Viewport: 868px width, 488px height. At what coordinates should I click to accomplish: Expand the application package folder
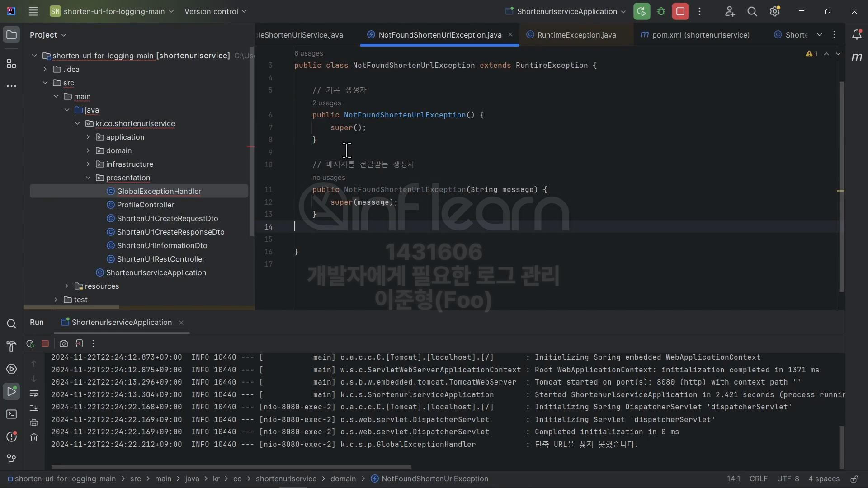pyautogui.click(x=88, y=137)
